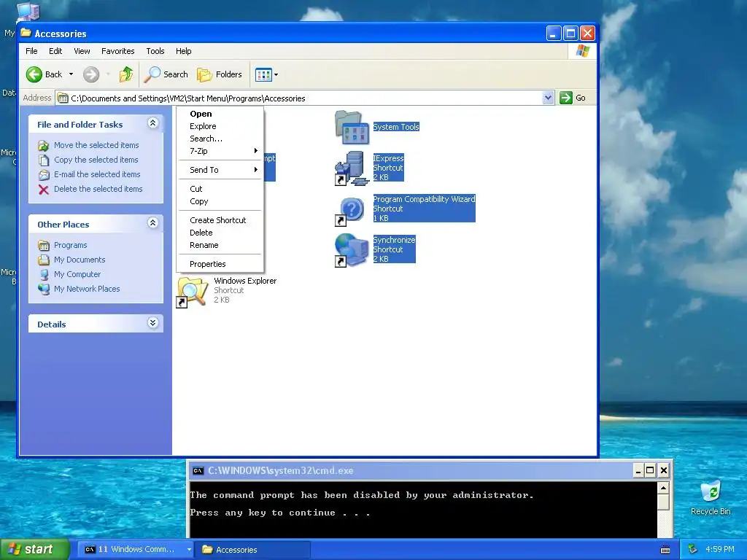Click the red X delete icon
The width and height of the screenshot is (747, 560).
pyautogui.click(x=43, y=190)
